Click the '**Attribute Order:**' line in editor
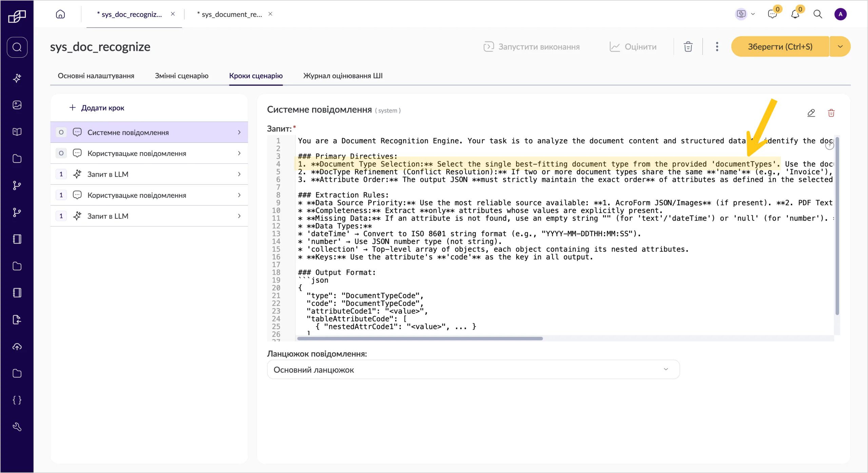The width and height of the screenshot is (868, 473). click(x=565, y=180)
